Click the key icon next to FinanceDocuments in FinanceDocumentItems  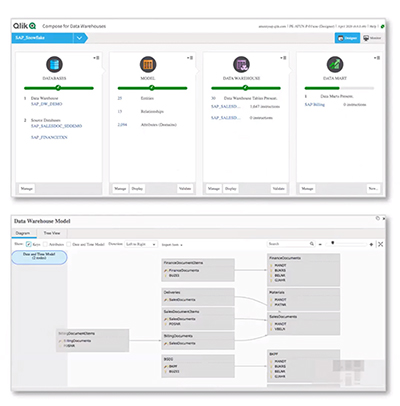tap(166, 271)
